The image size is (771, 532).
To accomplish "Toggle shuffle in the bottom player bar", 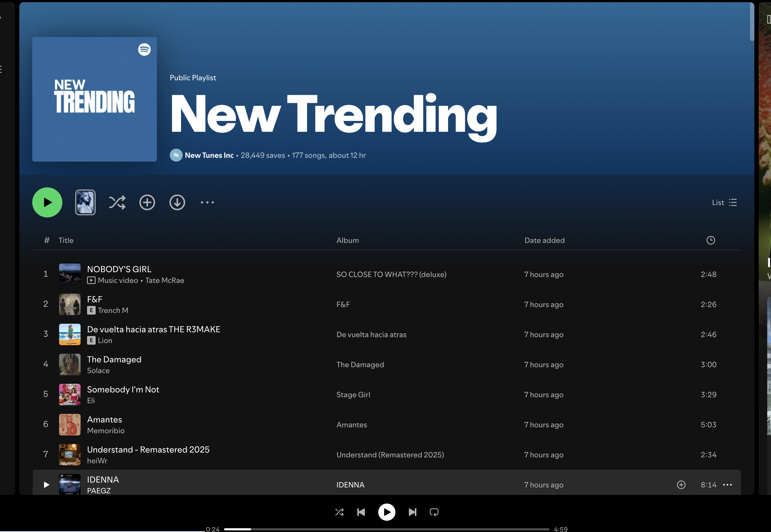I will (x=339, y=512).
